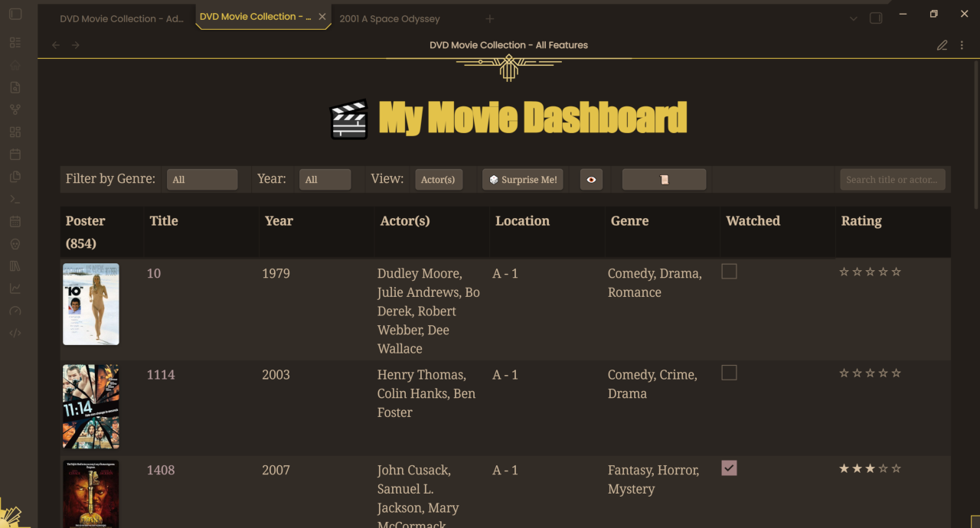Click the pencil edit icon in the title bar
The image size is (980, 528).
pyautogui.click(x=942, y=45)
